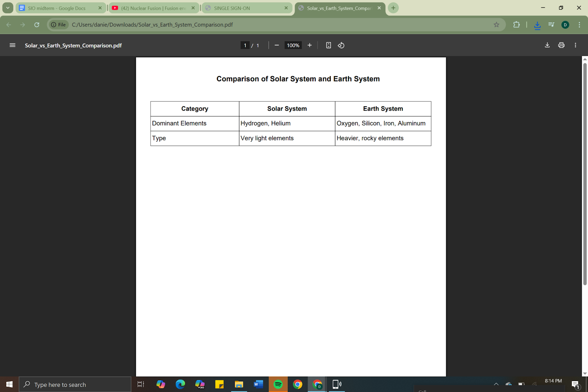Open the notification center icon
This screenshot has height=392, width=588.
[x=576, y=385]
